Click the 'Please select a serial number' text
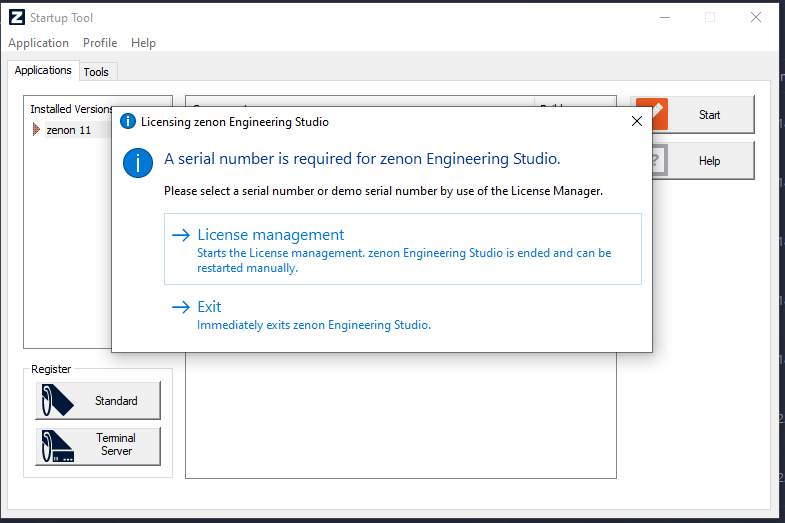785x523 pixels. pos(383,191)
